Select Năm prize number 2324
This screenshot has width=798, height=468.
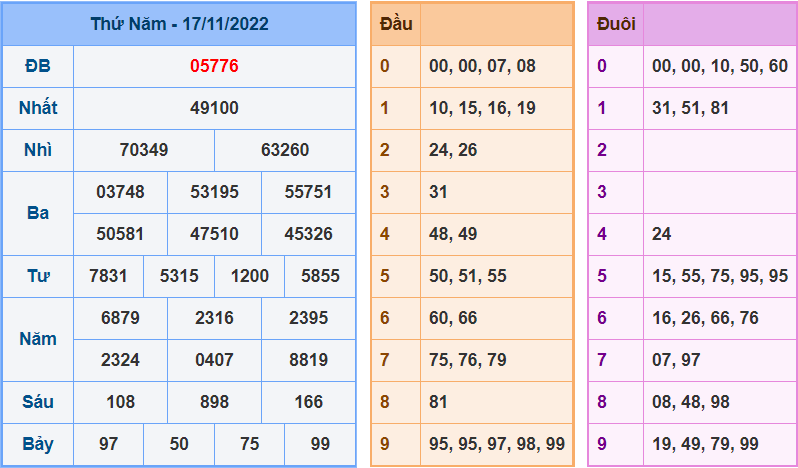tap(121, 360)
